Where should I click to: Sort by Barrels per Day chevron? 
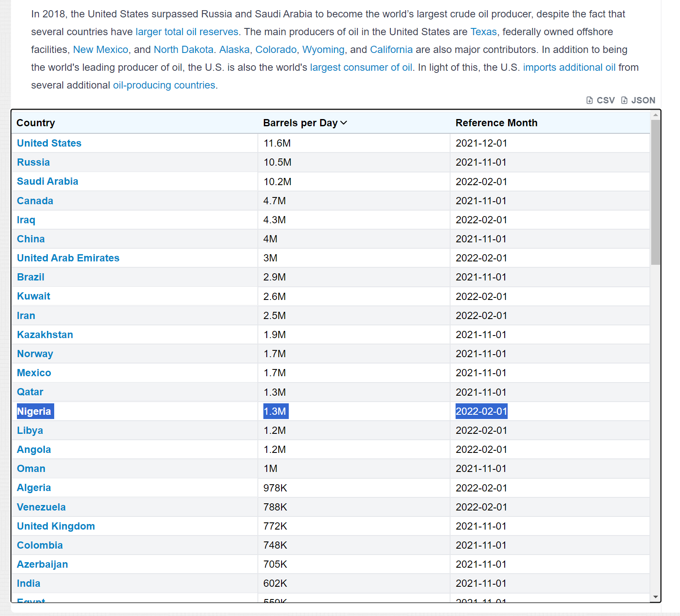coord(343,123)
